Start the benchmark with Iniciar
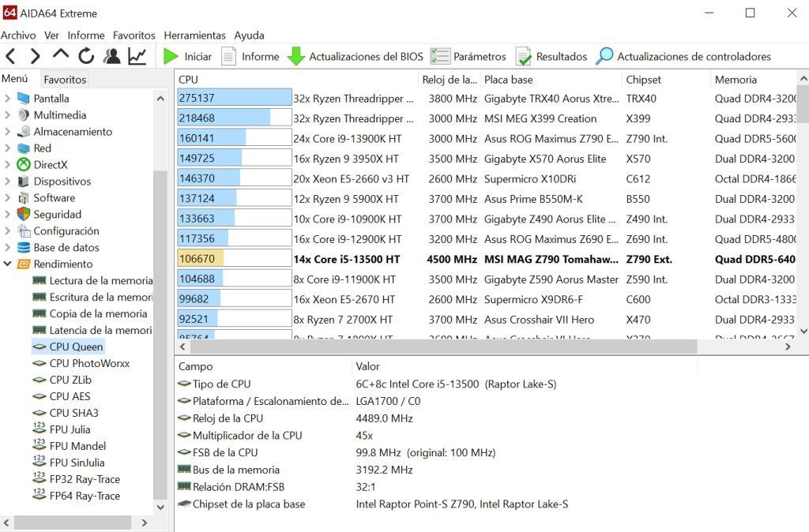The image size is (809, 532). 187,56
